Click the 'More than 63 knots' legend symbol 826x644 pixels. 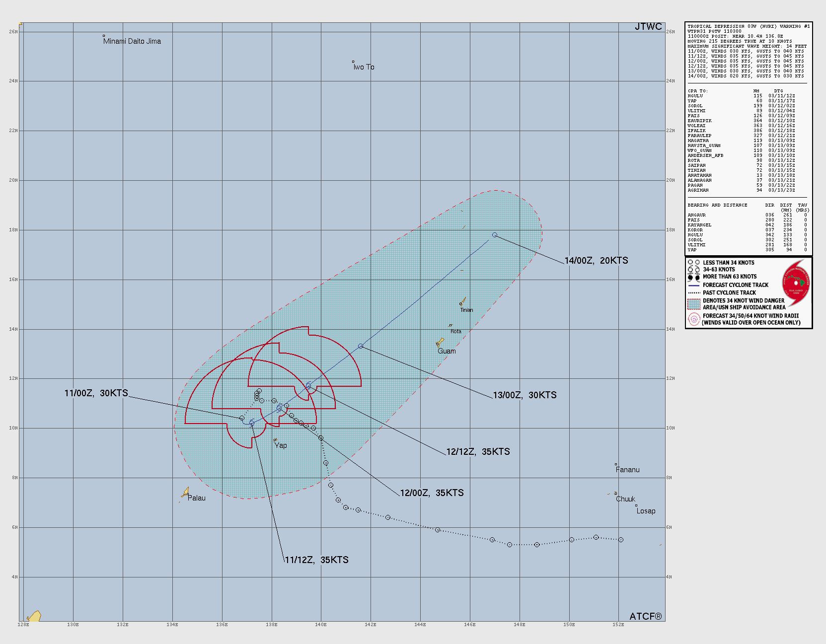click(x=693, y=277)
